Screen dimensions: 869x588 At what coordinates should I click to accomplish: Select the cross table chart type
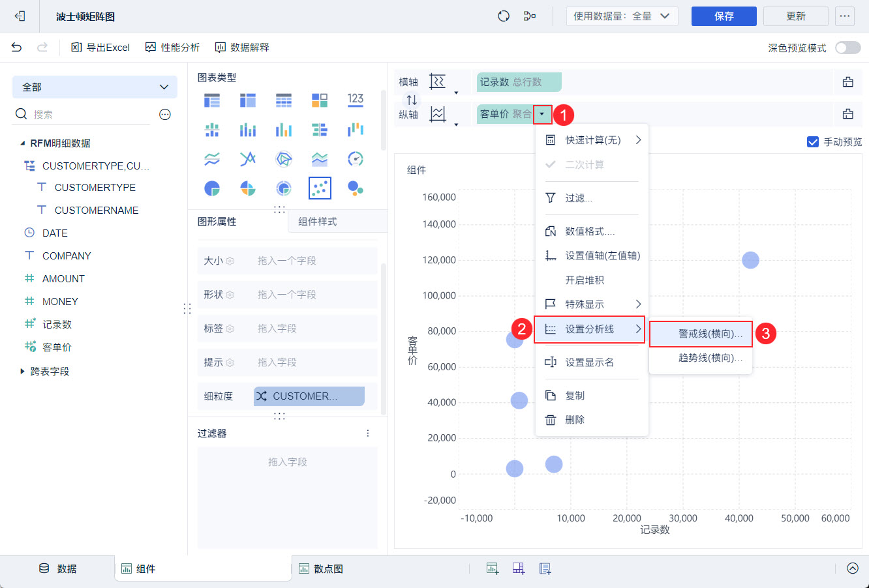(x=248, y=100)
